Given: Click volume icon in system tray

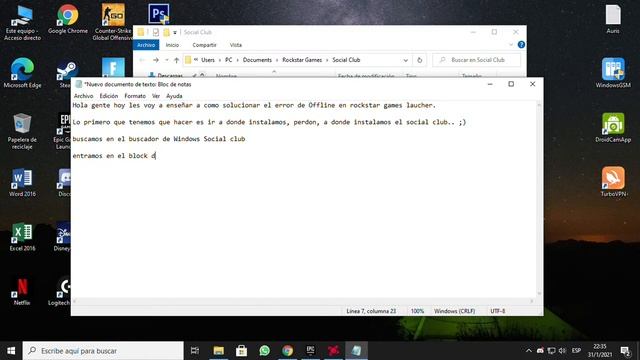Looking at the screenshot, I should pyautogui.click(x=562, y=351).
